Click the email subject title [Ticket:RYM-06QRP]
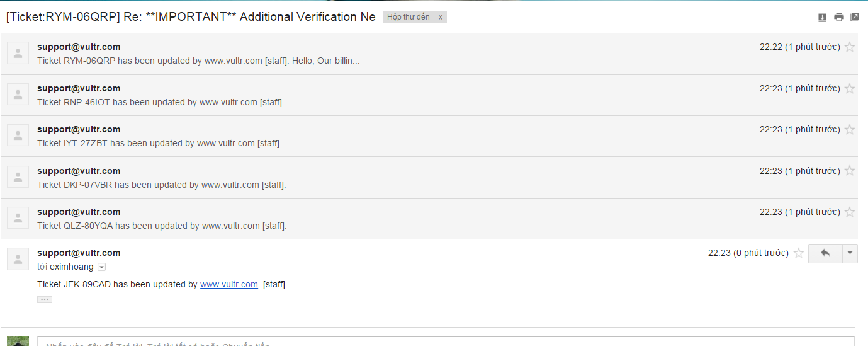This screenshot has height=346, width=868. pyautogui.click(x=191, y=17)
